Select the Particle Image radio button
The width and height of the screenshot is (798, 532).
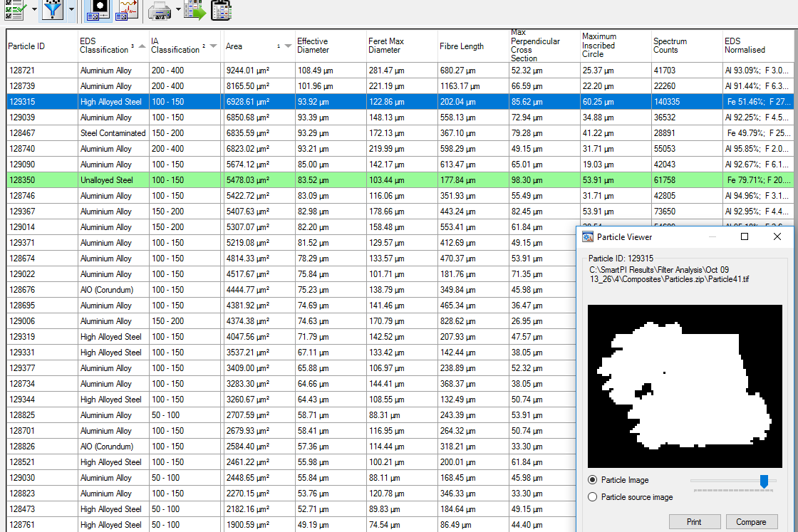tap(592, 480)
